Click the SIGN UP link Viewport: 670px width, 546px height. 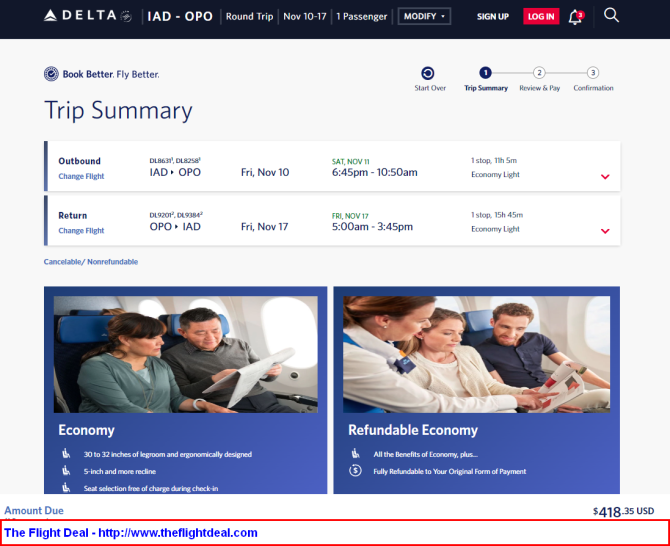(493, 17)
